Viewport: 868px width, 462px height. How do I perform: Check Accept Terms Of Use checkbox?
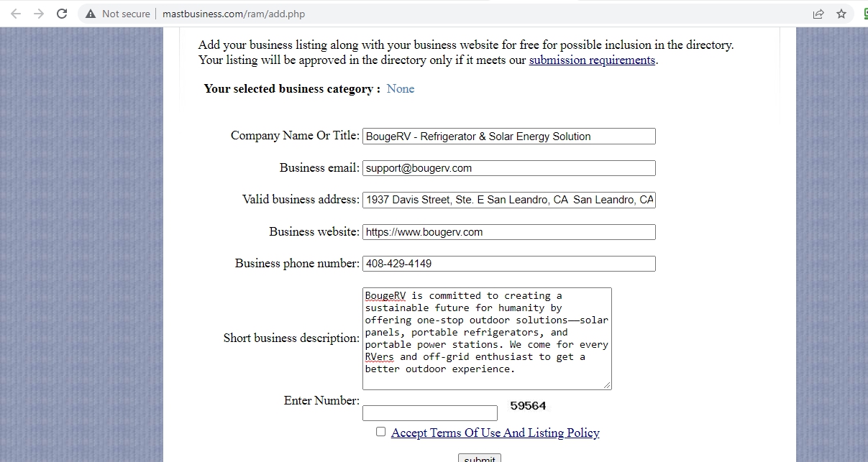tap(381, 432)
